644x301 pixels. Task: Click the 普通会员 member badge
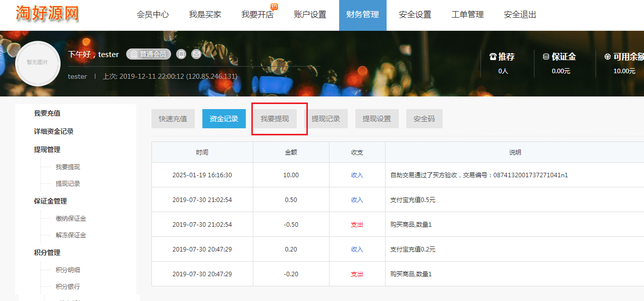pyautogui.click(x=149, y=54)
